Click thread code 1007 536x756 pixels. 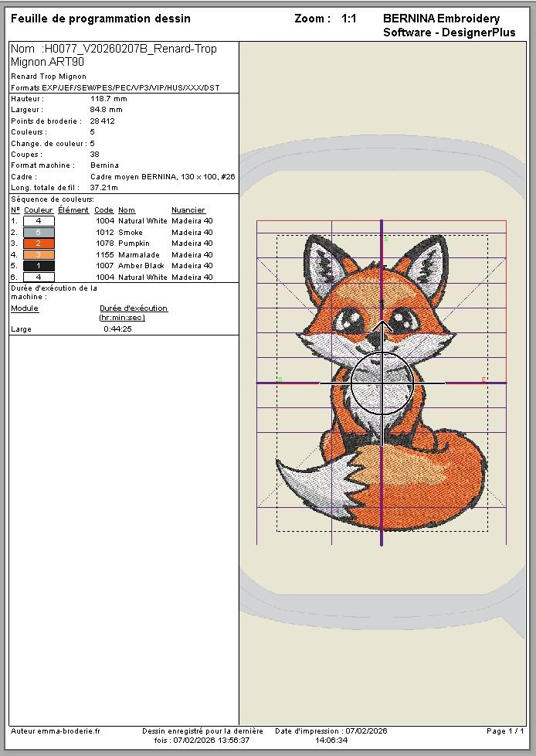coord(105,266)
